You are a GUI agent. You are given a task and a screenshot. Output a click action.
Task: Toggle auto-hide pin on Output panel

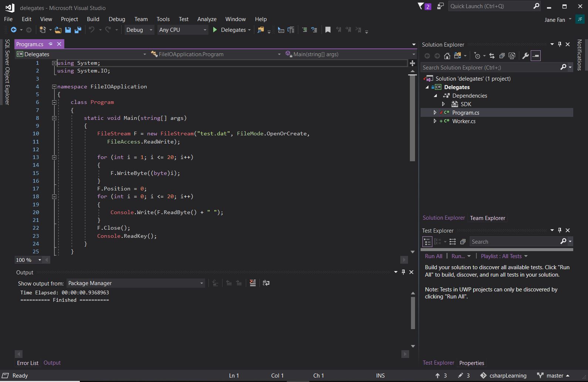[x=403, y=272]
